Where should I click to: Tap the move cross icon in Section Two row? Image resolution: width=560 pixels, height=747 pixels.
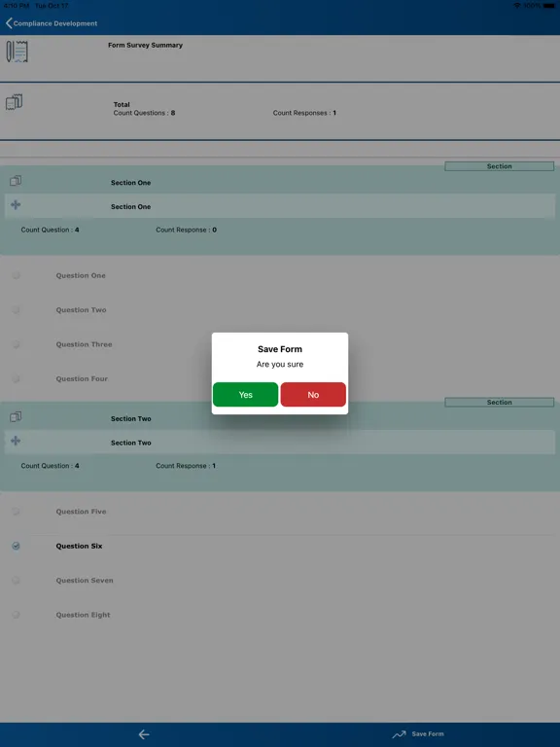click(x=16, y=441)
